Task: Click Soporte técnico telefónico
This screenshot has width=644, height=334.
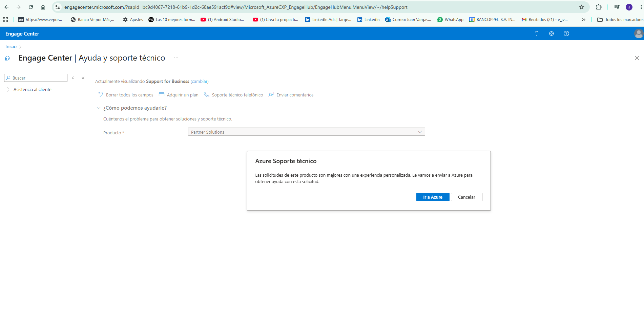Action: point(233,95)
